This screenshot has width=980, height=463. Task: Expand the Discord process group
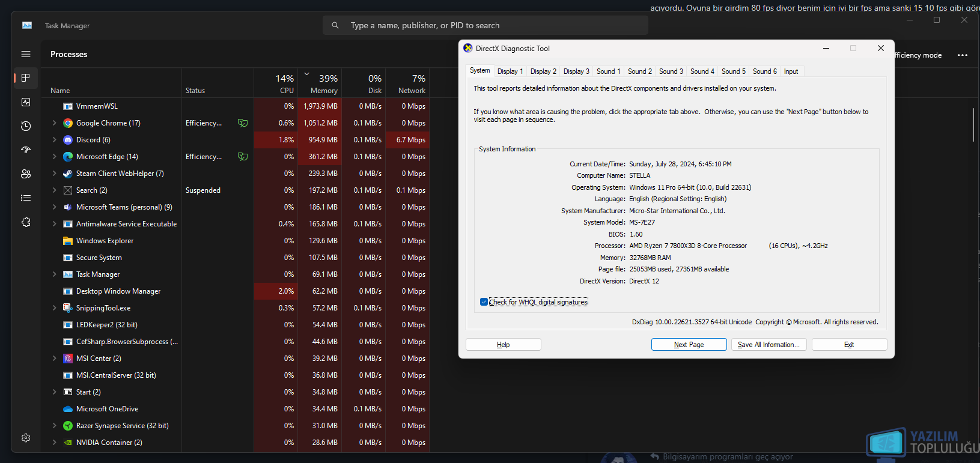54,140
